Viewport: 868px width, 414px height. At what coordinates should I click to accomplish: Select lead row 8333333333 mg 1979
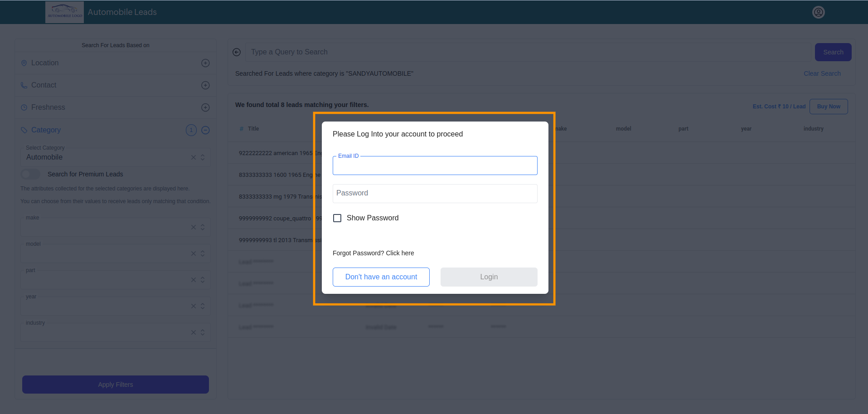click(x=541, y=197)
